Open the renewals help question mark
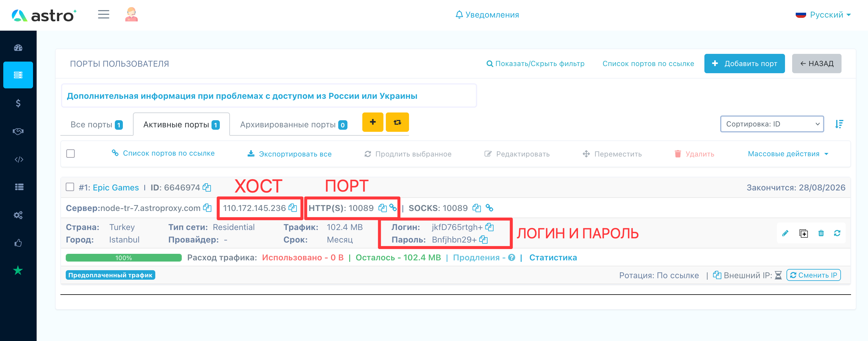868x341 pixels. (x=512, y=257)
